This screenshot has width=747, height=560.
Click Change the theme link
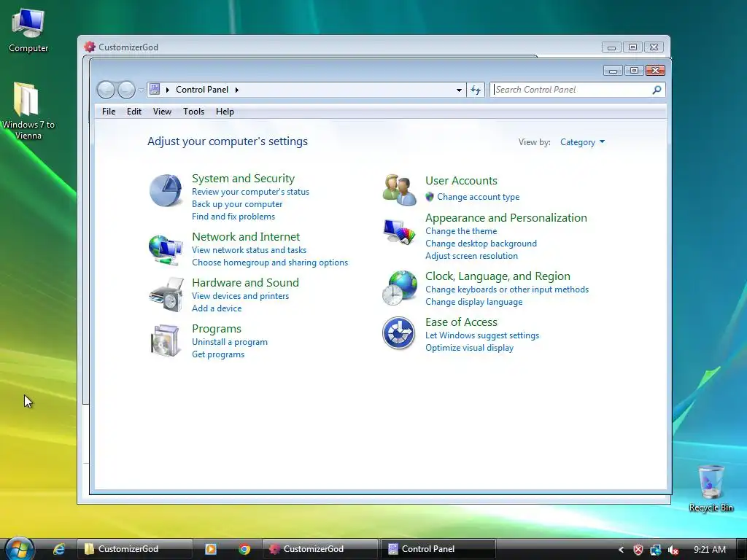click(x=461, y=231)
